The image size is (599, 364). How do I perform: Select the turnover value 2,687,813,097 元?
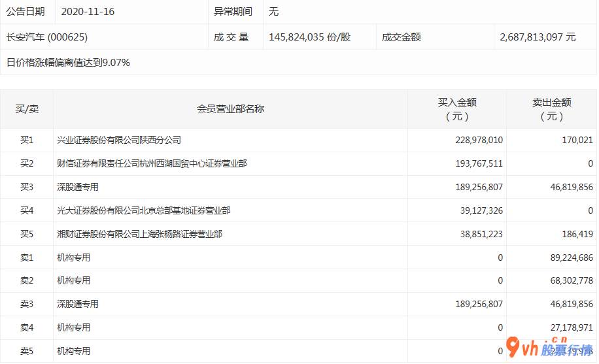[x=538, y=37]
